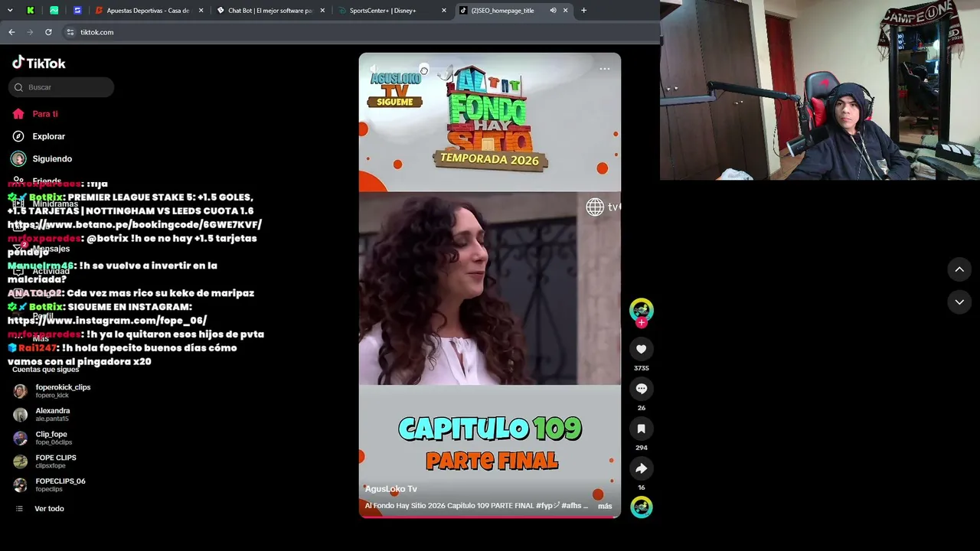Click the 3735 likes count
Screen dimensions: 980x551
[642, 368]
